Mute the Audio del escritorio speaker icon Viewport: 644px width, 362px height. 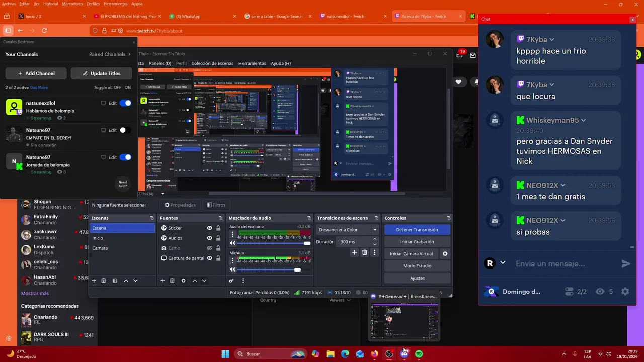coord(232,243)
